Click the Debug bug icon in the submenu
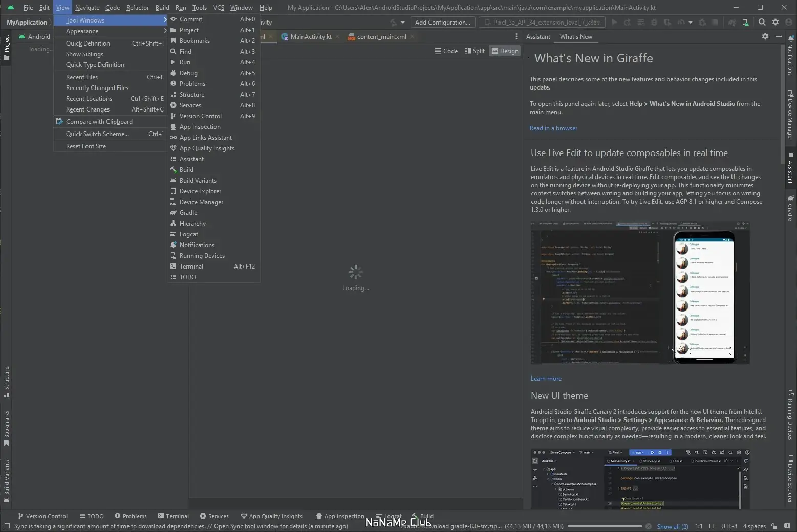This screenshot has width=797, height=532. pyautogui.click(x=174, y=73)
